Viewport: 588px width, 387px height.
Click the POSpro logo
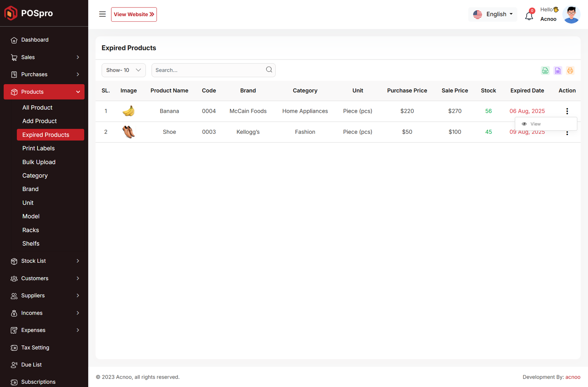[29, 13]
